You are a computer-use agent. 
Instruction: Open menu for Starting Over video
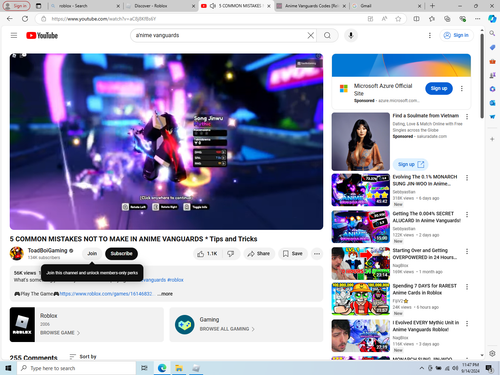(x=467, y=251)
